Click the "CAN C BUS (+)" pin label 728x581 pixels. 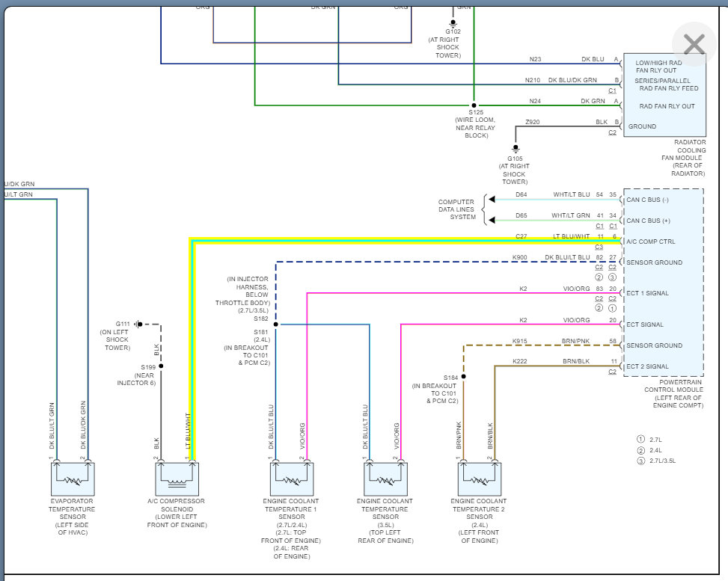point(648,221)
